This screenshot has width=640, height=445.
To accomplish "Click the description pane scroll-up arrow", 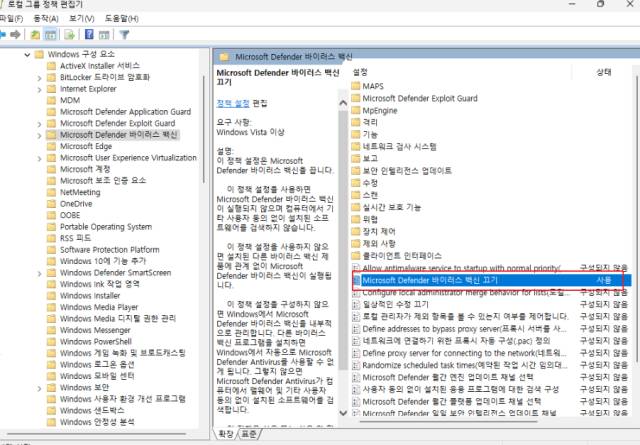I will [x=343, y=103].
